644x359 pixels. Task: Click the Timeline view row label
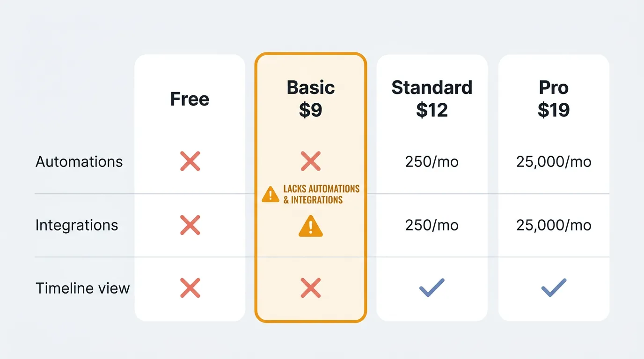83,288
